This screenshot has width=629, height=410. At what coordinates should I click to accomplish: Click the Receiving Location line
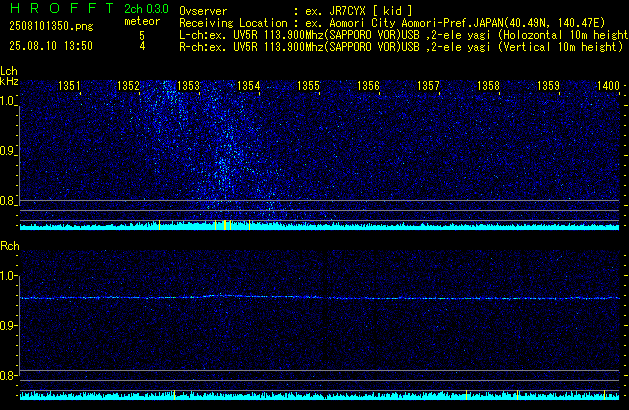[392, 23]
